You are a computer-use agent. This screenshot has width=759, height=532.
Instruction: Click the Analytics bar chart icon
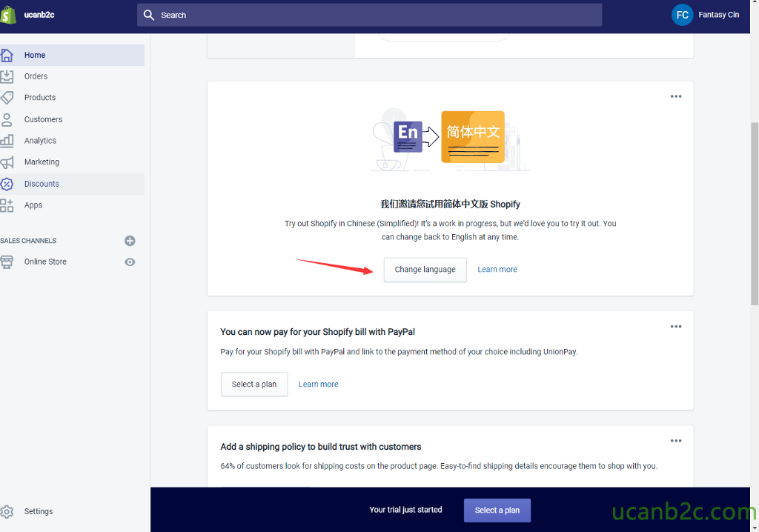tap(7, 141)
